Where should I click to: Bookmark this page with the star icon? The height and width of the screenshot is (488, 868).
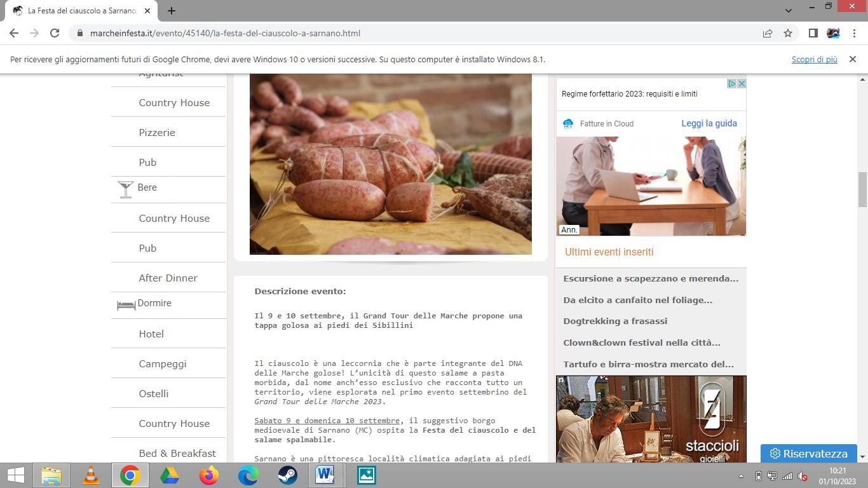[x=788, y=33]
